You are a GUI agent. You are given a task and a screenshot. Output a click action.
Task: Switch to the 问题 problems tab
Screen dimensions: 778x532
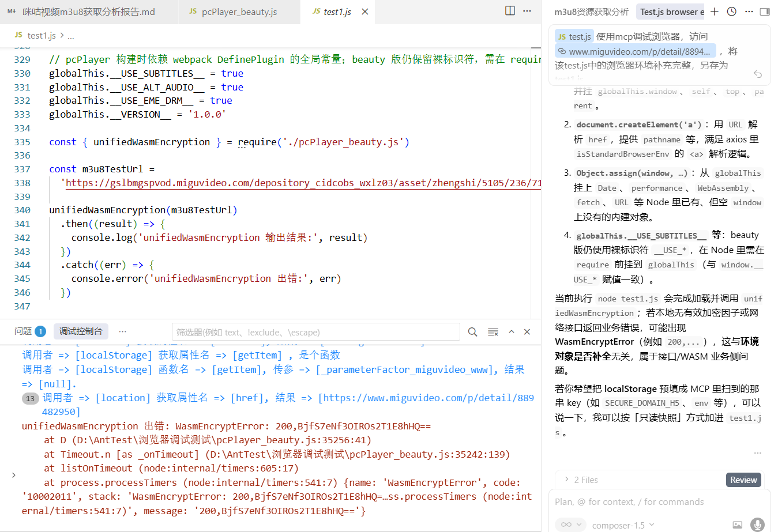23,331
